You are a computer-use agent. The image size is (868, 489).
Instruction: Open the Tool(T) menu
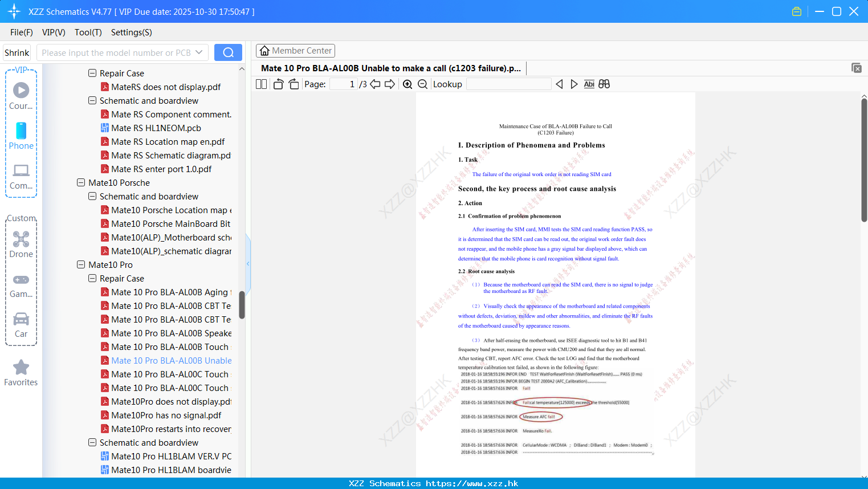88,32
